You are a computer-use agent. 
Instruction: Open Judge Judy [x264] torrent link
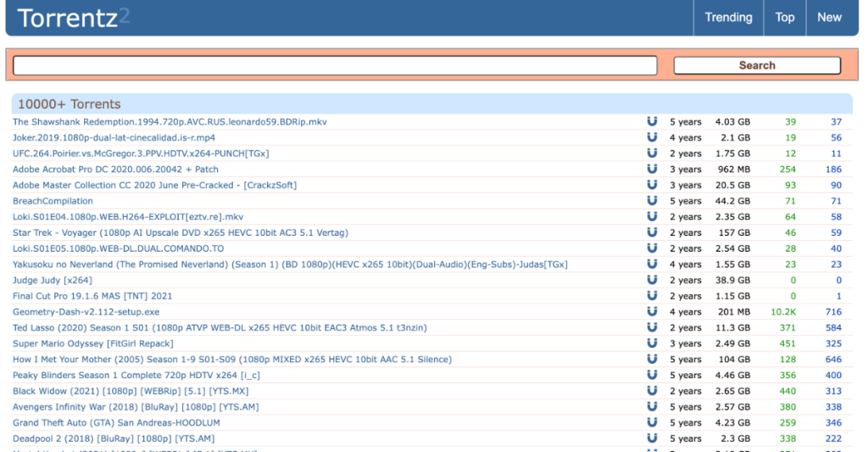coord(53,281)
